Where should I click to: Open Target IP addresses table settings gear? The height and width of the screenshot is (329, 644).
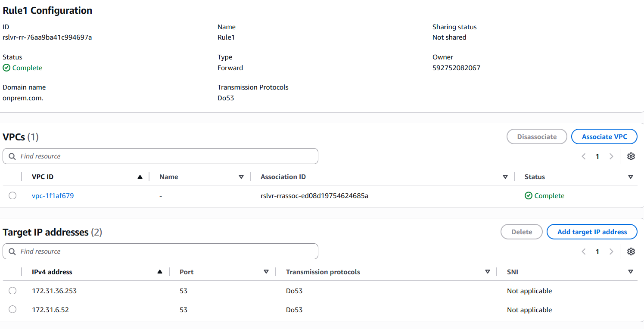pos(631,251)
